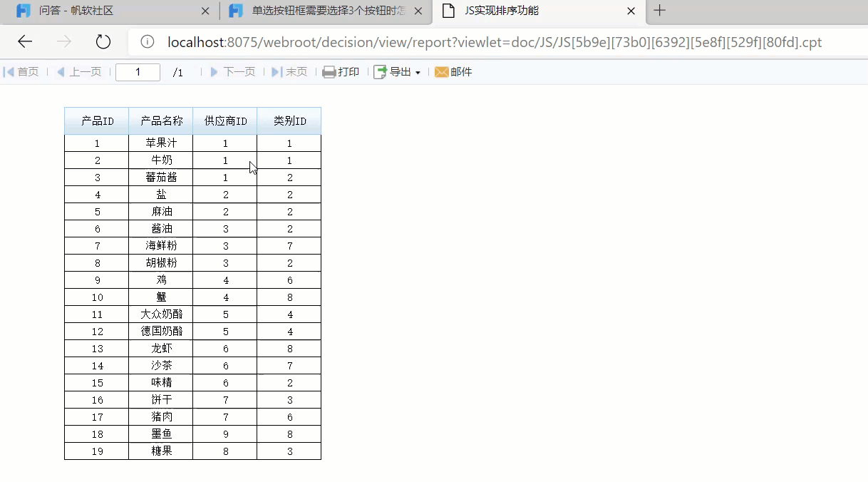Click the 产品名称 column header
The width and height of the screenshot is (868, 482).
(161, 121)
